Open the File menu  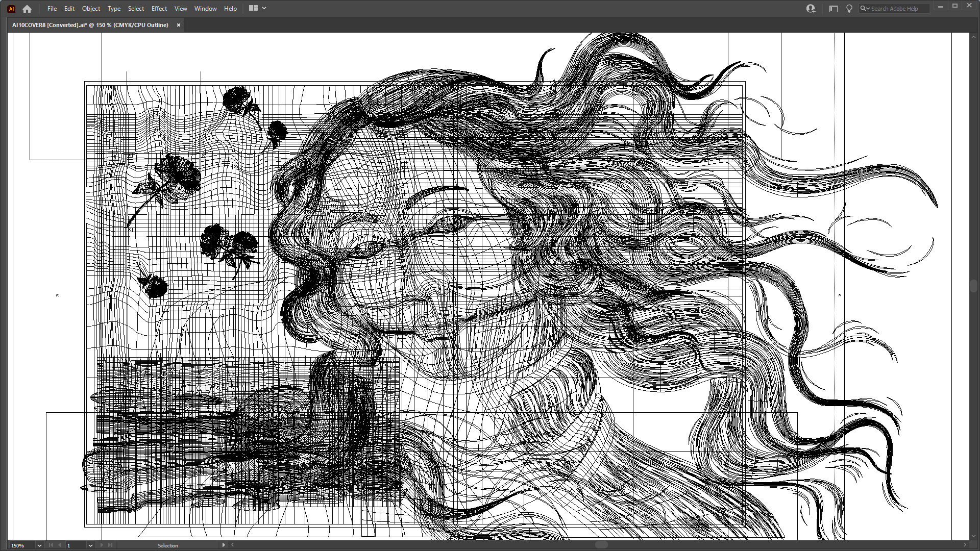tap(52, 9)
